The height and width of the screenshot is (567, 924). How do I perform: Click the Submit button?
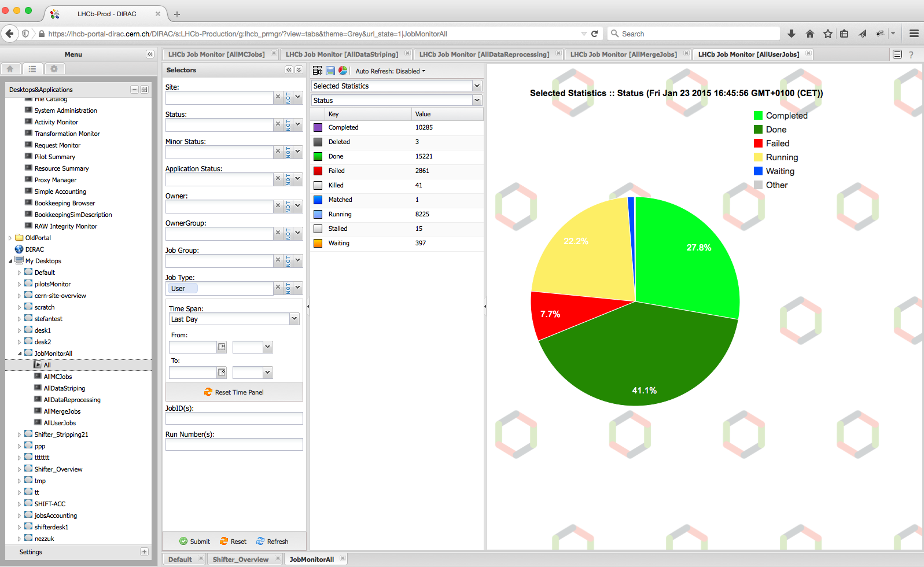point(195,542)
